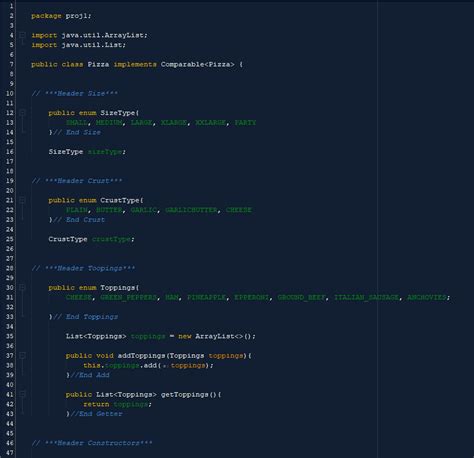
Task: Click the GROUND_BEEF enum constant
Action: pos(301,297)
